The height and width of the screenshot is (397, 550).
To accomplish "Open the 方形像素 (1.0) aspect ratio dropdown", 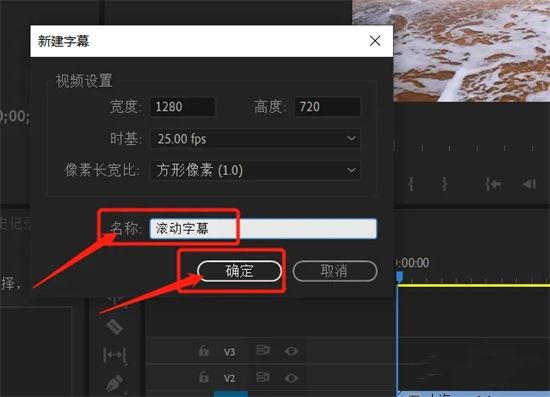I will (256, 170).
